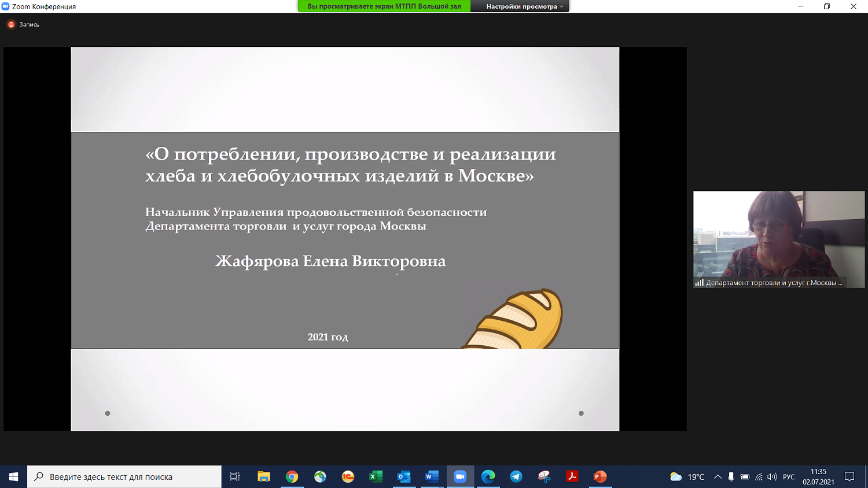Viewport: 868px width, 488px height.
Task: Open the 1C application
Action: (348, 476)
